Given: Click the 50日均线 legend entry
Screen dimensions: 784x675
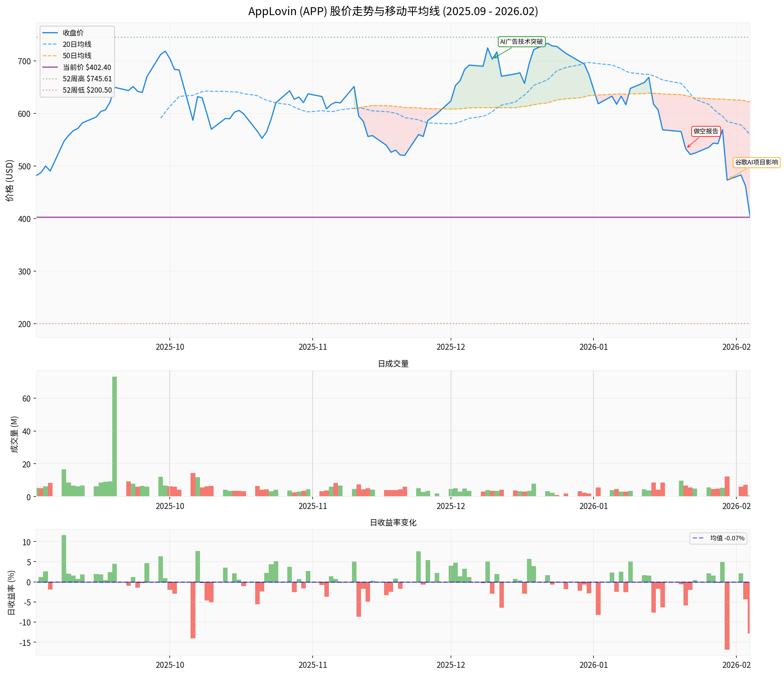Looking at the screenshot, I should pyautogui.click(x=77, y=56).
